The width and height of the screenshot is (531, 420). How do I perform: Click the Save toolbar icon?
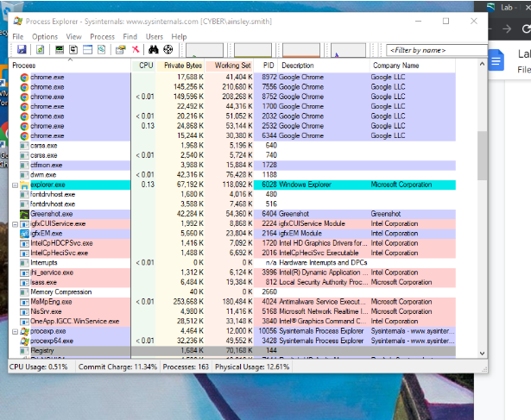[x=22, y=50]
